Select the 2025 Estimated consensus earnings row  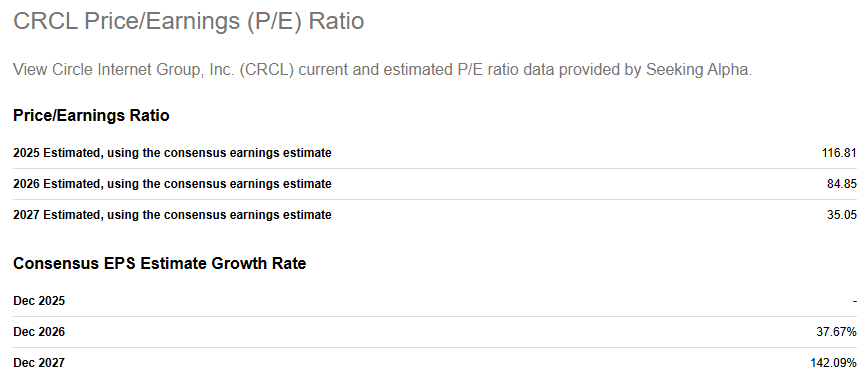(435, 153)
